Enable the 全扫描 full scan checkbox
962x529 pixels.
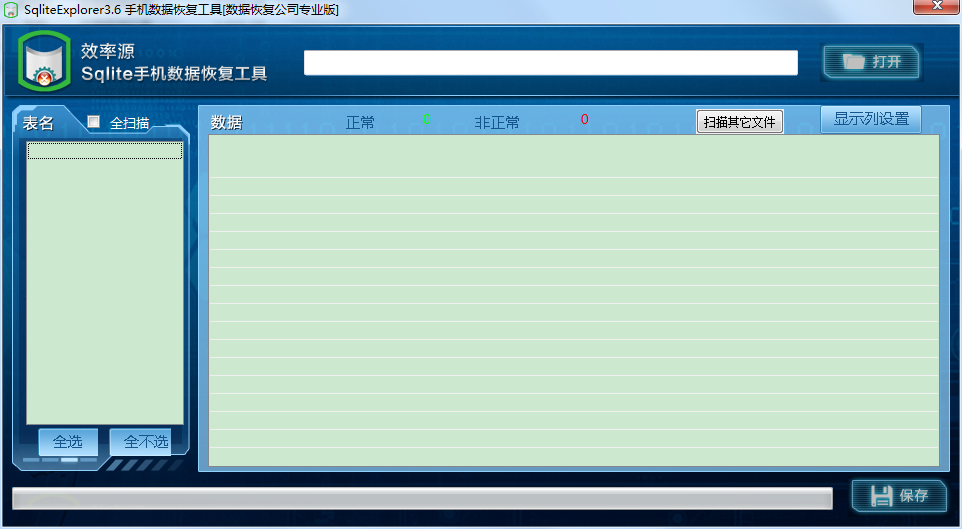(93, 122)
